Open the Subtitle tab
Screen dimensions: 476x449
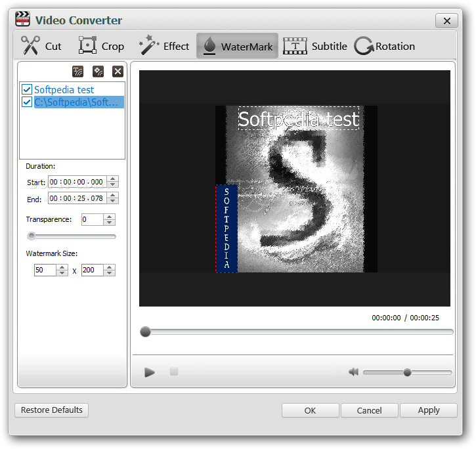coord(314,46)
